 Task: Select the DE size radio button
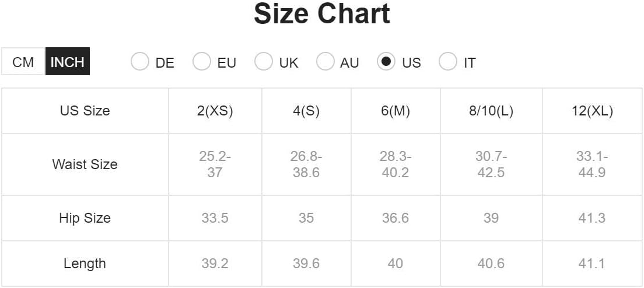coord(140,62)
